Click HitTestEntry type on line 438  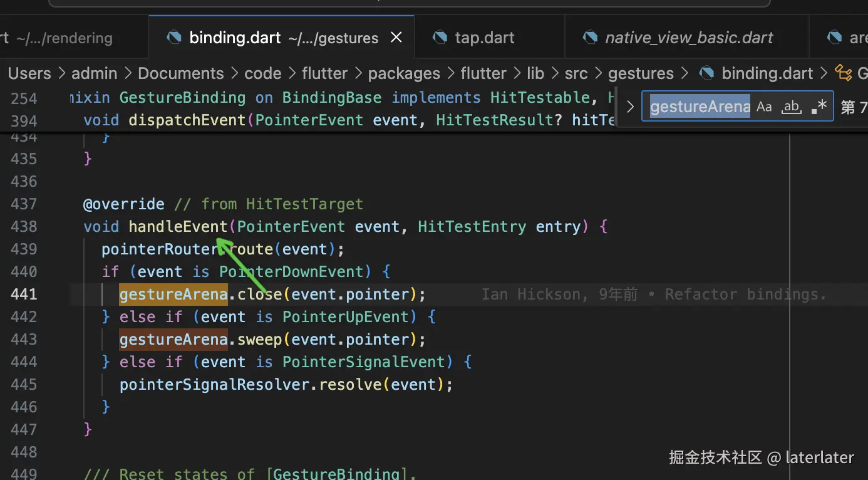472,226
